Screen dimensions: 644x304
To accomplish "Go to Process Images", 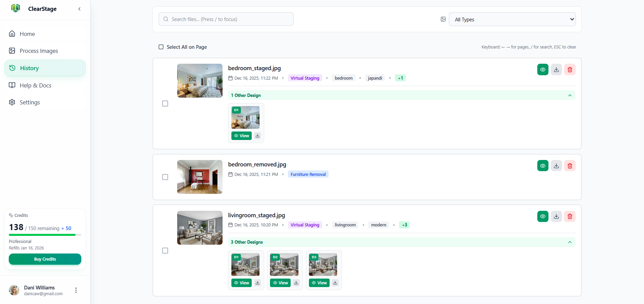I will [45, 51].
